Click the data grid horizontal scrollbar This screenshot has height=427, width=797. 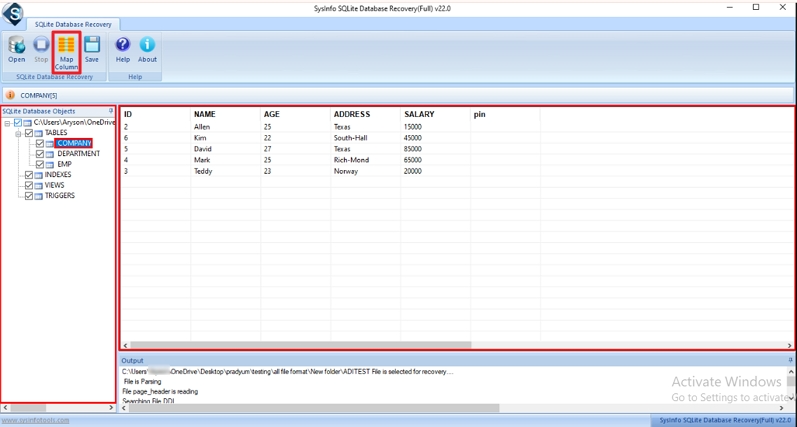(300, 345)
